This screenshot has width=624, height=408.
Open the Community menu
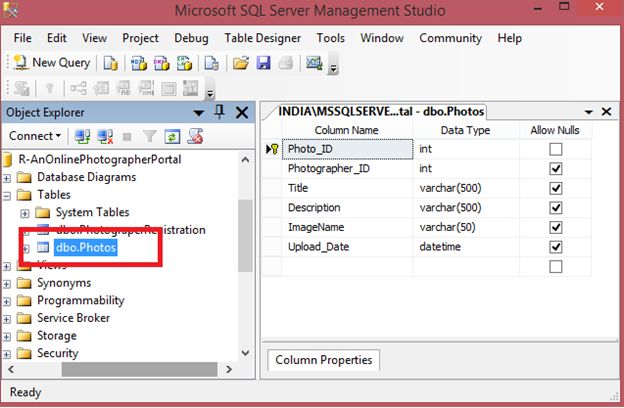(x=450, y=38)
